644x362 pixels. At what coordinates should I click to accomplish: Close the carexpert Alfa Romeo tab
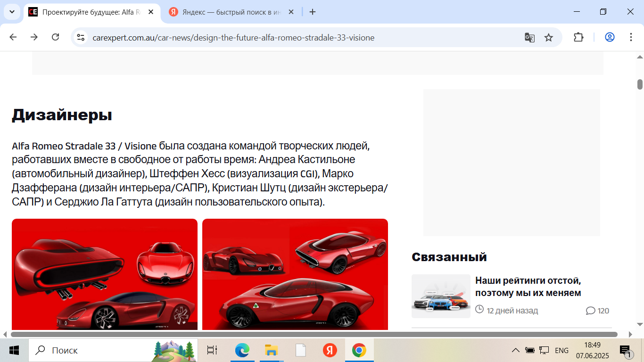[151, 12]
